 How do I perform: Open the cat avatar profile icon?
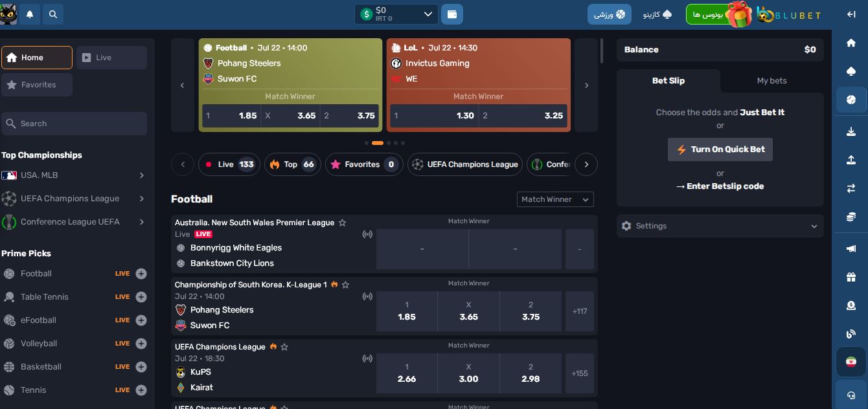coord(8,14)
